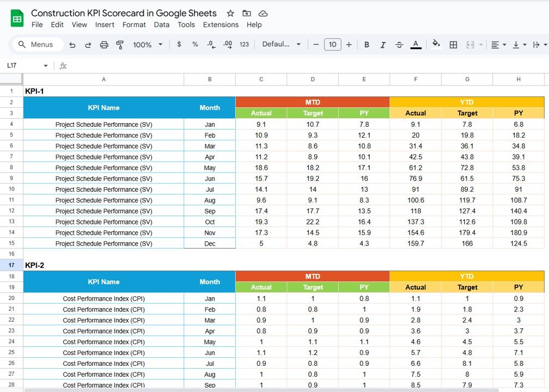
Task: Open the Borders tool
Action: tap(453, 45)
